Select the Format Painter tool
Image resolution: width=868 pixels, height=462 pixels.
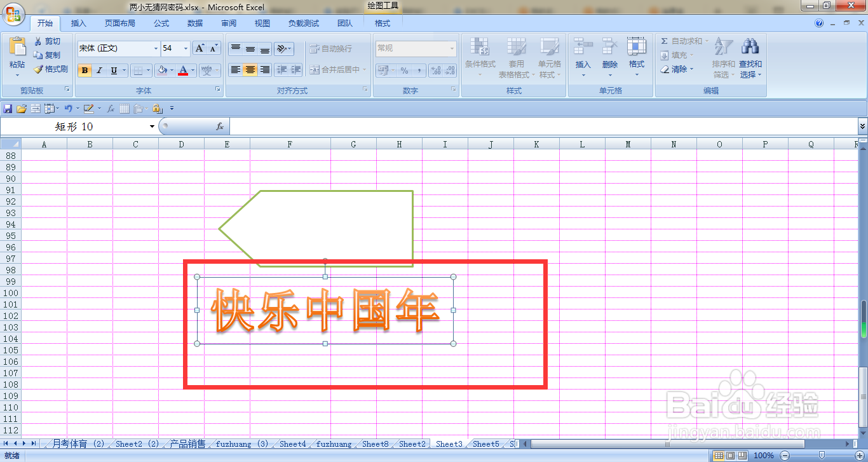50,69
